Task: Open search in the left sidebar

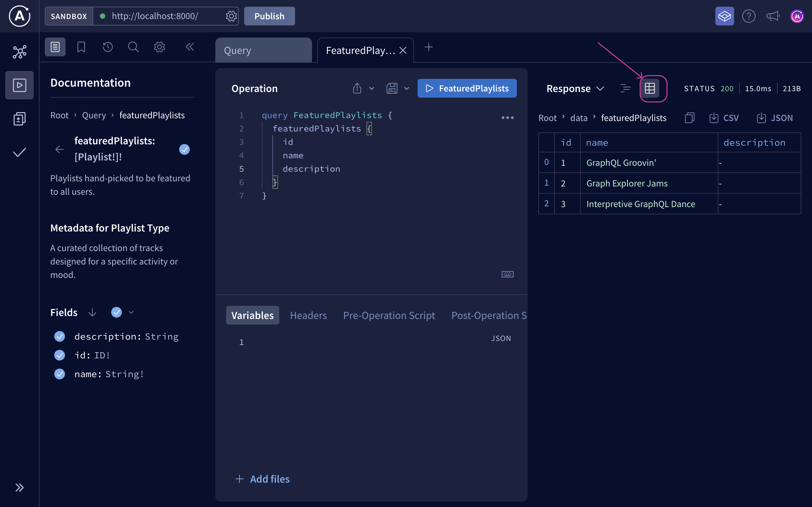Action: 133,47
